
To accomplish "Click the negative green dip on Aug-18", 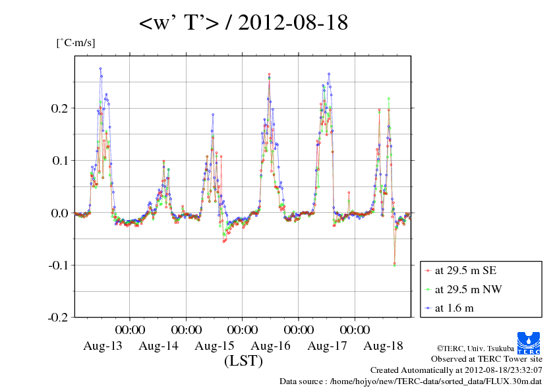I will [x=395, y=265].
